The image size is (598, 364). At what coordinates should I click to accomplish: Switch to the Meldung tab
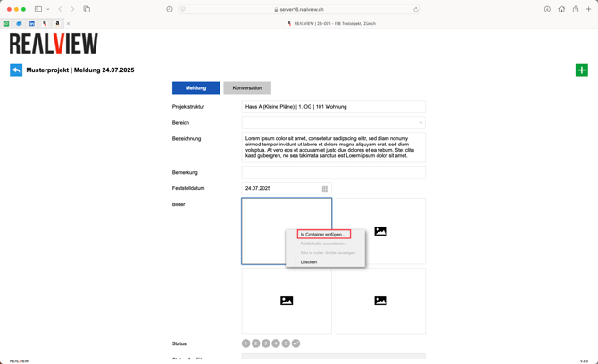(196, 87)
